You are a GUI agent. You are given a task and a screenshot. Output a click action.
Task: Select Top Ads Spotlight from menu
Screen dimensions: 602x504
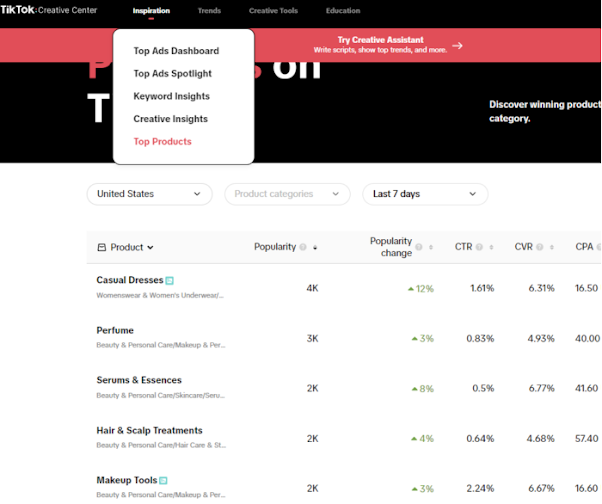click(172, 73)
